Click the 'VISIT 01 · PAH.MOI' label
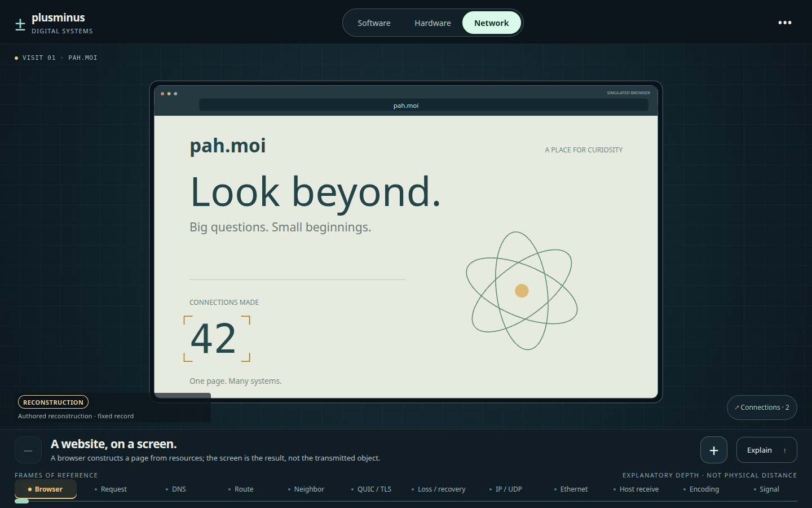 click(x=60, y=58)
